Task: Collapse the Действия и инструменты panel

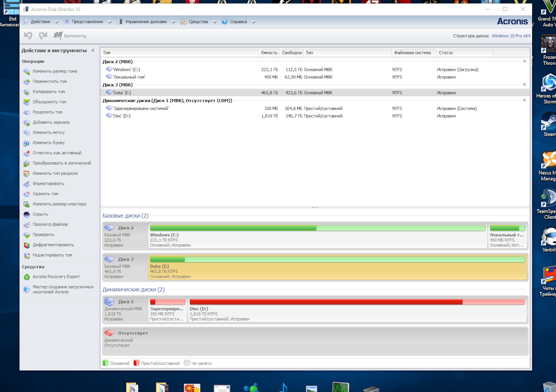Action: pyautogui.click(x=93, y=50)
